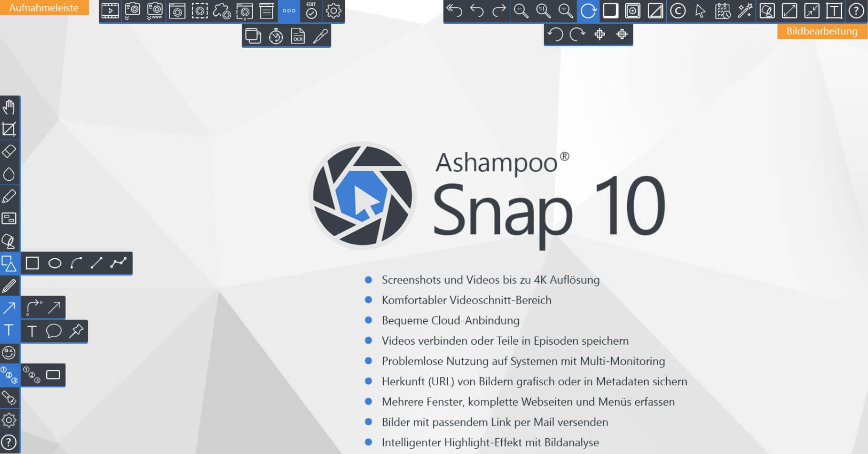
Task: Click the scrolling window capture camera icon
Action: tap(133, 11)
